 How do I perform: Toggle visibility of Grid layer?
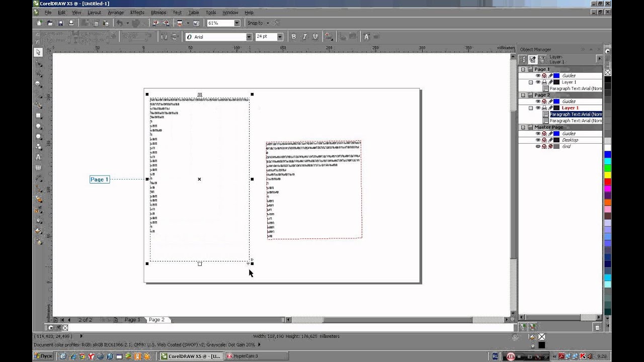tap(538, 146)
